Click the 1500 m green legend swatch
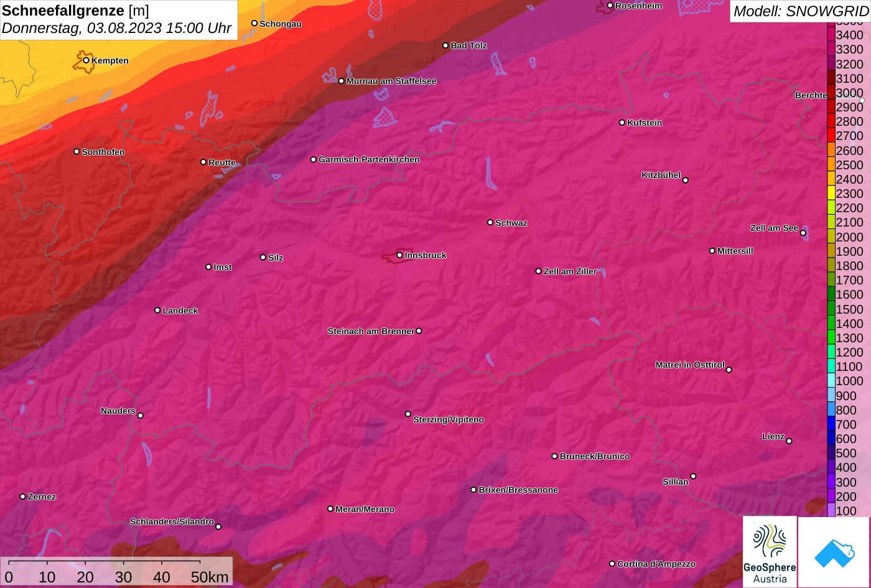The height and width of the screenshot is (588, 871). [831, 309]
